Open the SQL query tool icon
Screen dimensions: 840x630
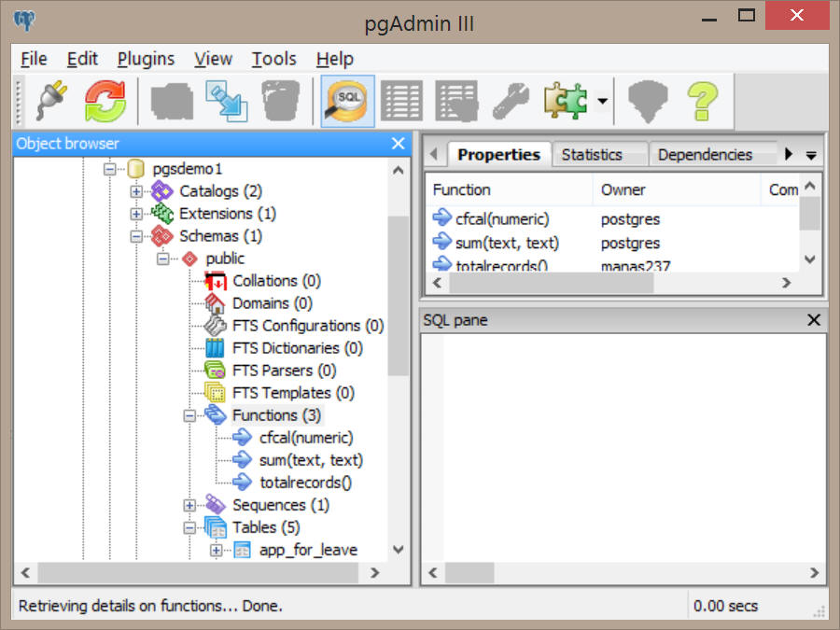point(348,101)
